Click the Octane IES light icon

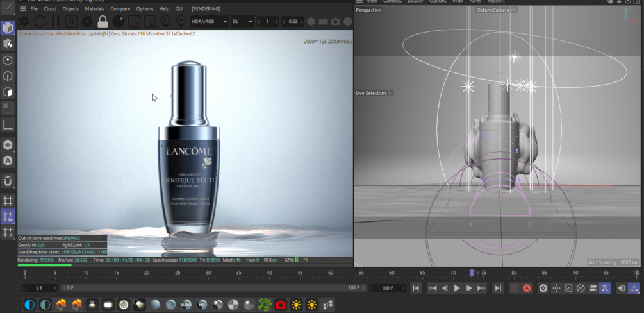point(92,305)
